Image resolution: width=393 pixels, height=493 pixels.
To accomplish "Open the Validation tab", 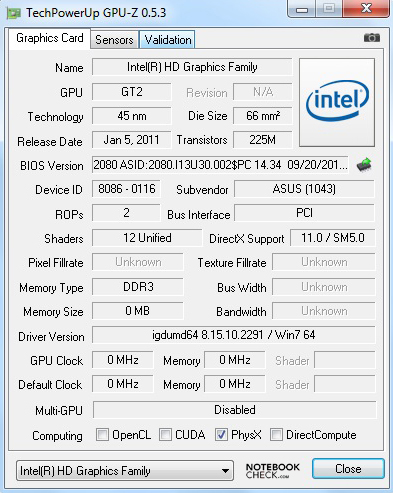I will 167,40.
